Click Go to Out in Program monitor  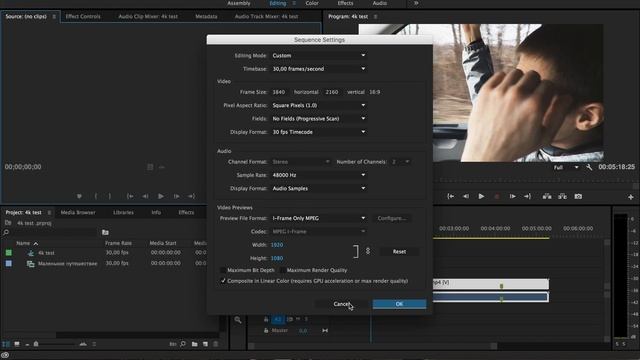coord(527,196)
